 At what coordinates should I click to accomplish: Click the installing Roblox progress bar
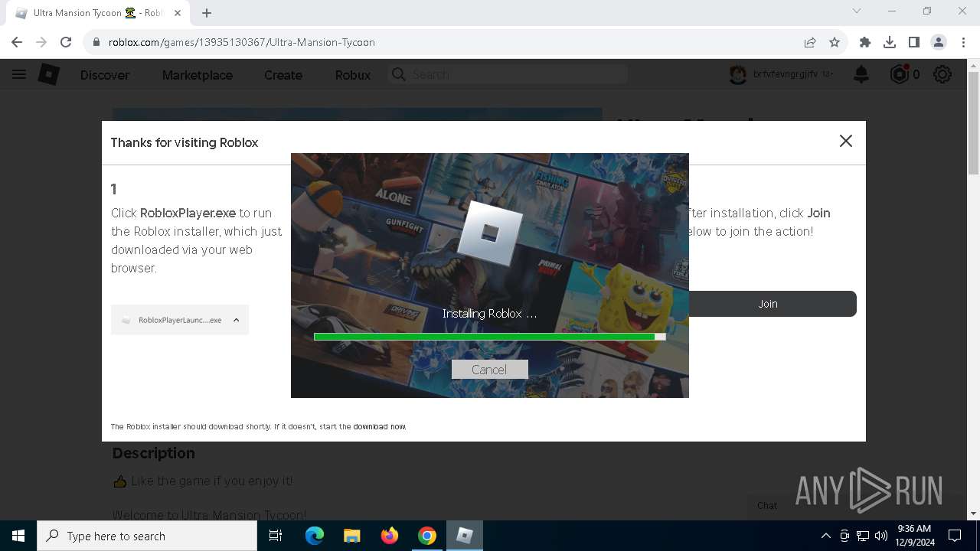(489, 337)
